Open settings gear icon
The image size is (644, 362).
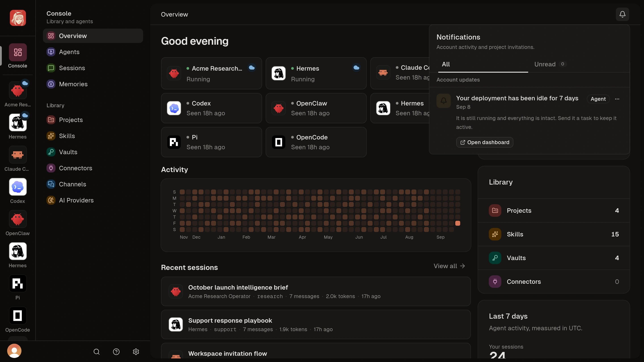pos(136,352)
